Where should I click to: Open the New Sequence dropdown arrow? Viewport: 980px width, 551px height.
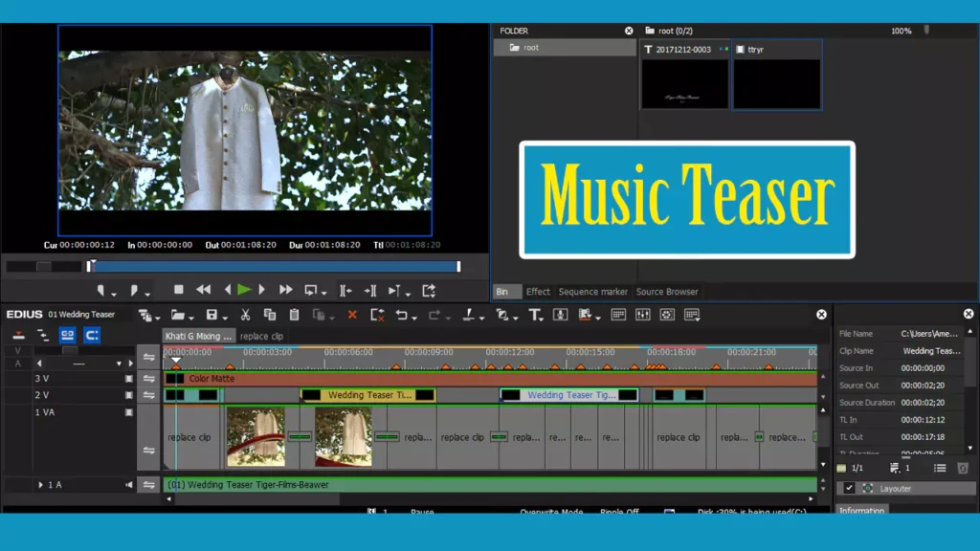[158, 318]
